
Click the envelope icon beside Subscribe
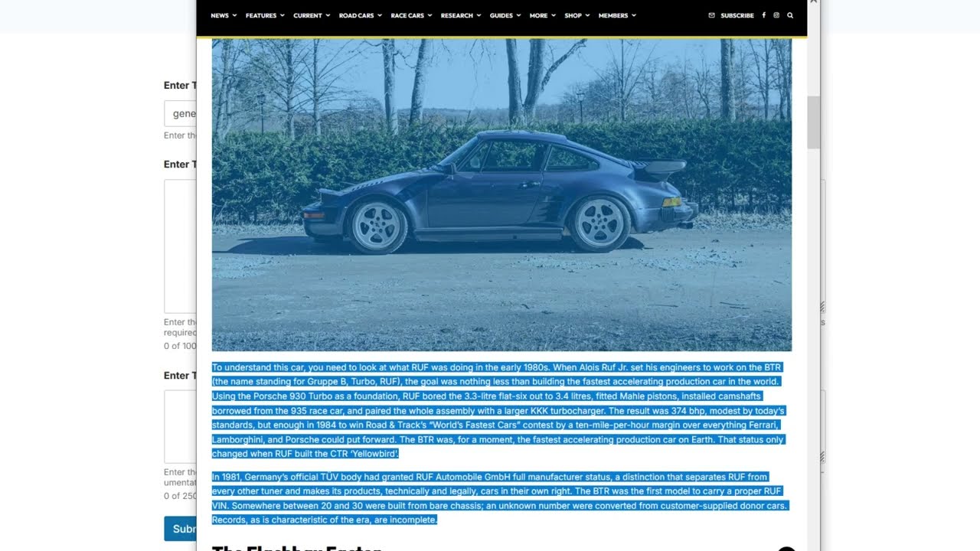(x=711, y=15)
